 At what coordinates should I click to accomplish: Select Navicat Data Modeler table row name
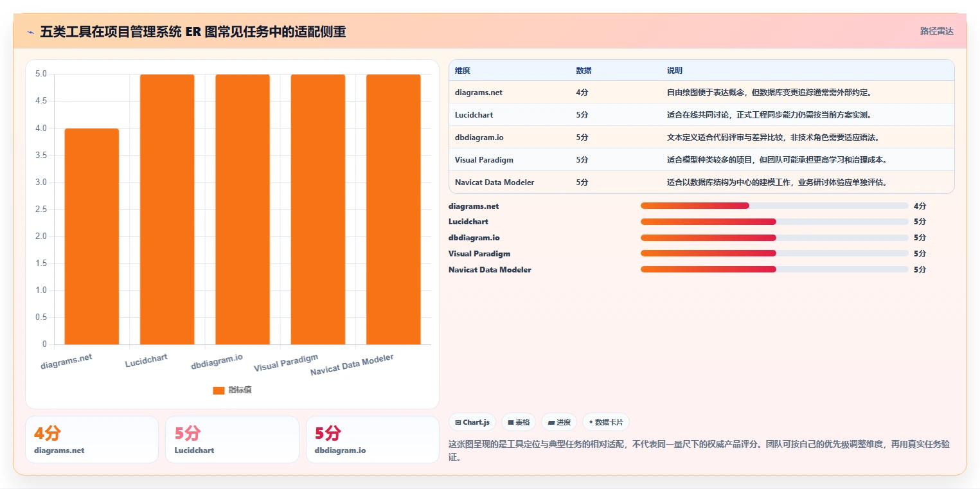pyautogui.click(x=495, y=182)
